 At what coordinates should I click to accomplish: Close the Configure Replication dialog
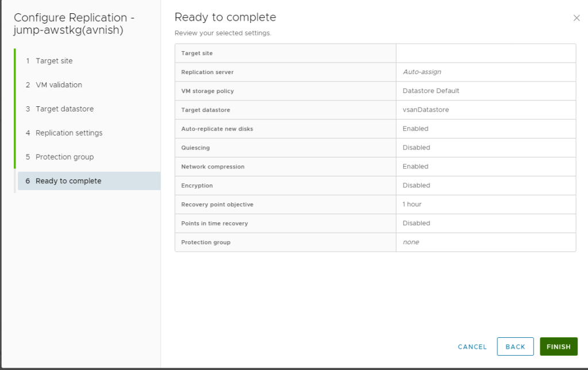click(577, 18)
